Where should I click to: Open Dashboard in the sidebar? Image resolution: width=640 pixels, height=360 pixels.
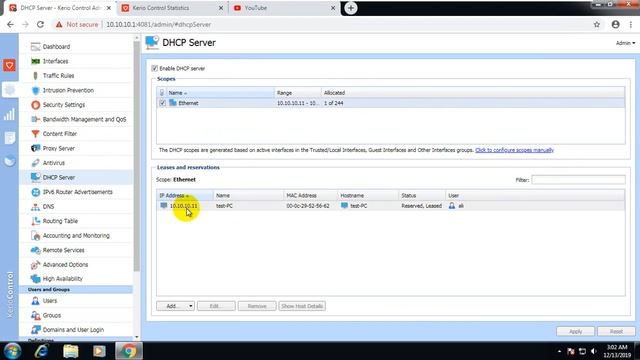56,47
